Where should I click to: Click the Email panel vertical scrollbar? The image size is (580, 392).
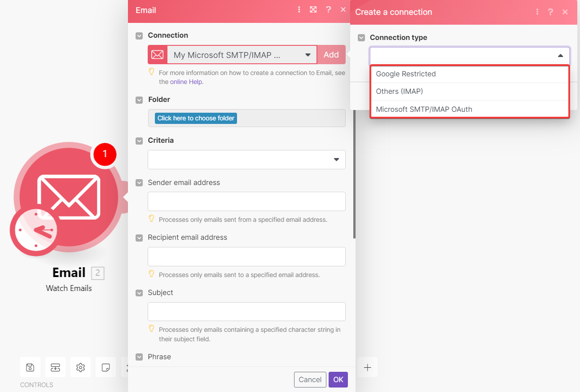tap(354, 175)
